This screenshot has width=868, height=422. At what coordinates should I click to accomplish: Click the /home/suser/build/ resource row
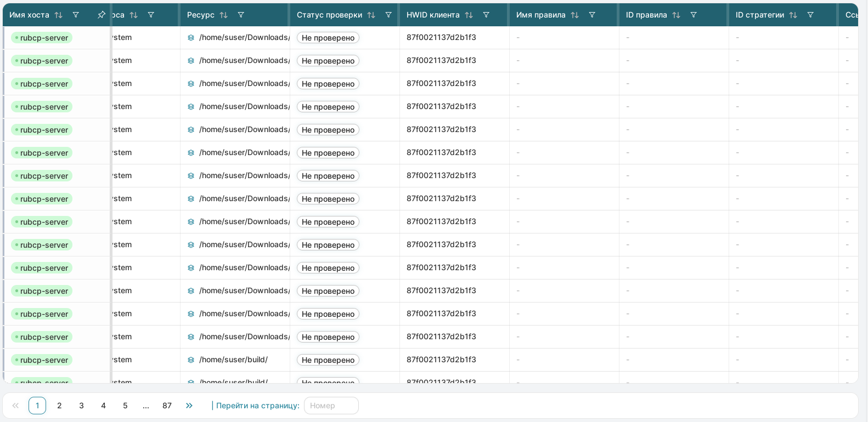tap(233, 360)
